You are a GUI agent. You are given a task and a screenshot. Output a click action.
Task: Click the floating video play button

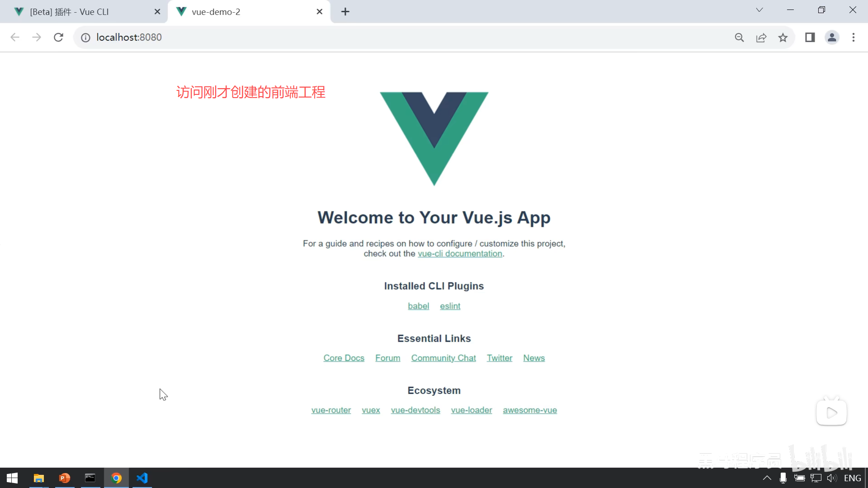click(x=831, y=413)
